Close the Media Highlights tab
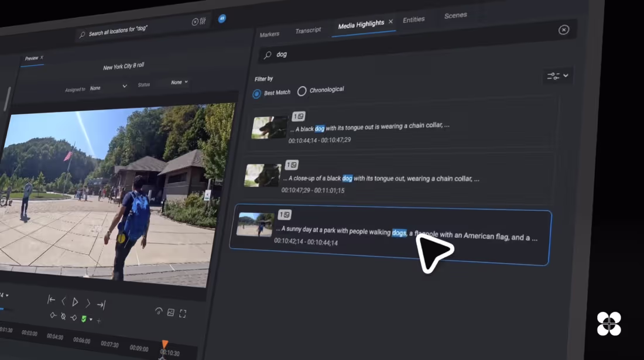 click(390, 21)
